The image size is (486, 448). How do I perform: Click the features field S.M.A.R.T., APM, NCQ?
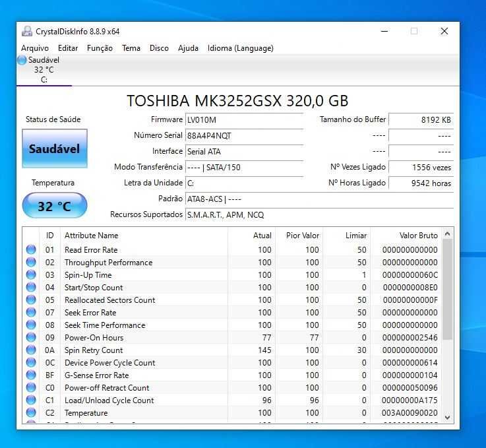coord(320,215)
